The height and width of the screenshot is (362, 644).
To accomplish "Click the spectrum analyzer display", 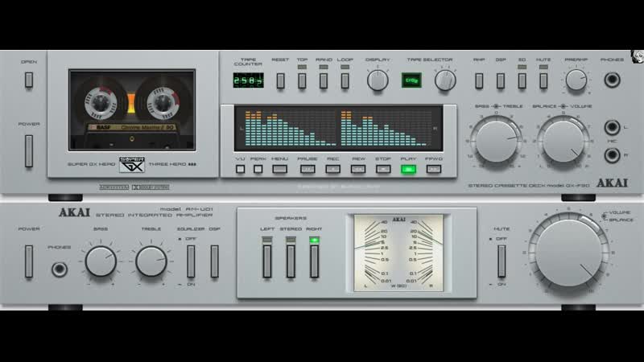I will (x=338, y=128).
